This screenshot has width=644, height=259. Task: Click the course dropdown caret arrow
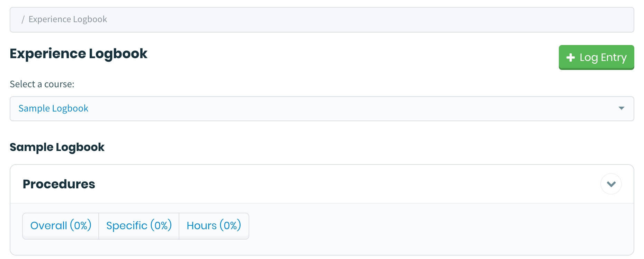click(621, 108)
